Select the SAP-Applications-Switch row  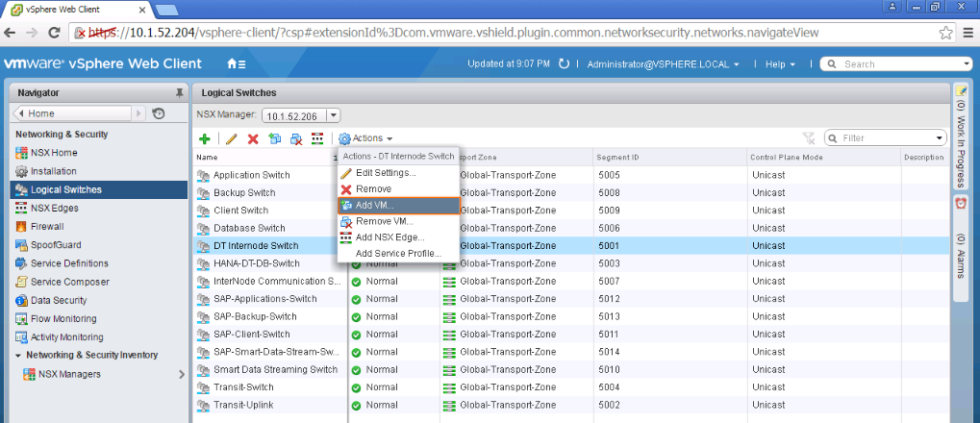(572, 299)
